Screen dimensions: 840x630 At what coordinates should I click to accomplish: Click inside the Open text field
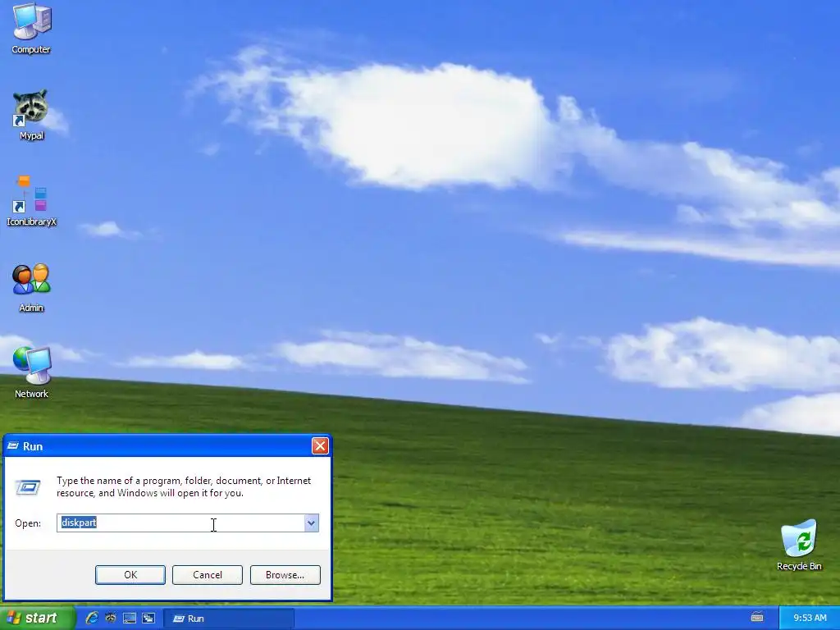tap(181, 523)
